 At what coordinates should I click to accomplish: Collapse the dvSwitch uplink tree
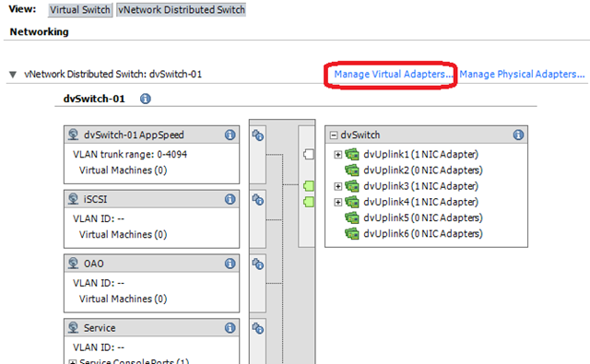[334, 135]
